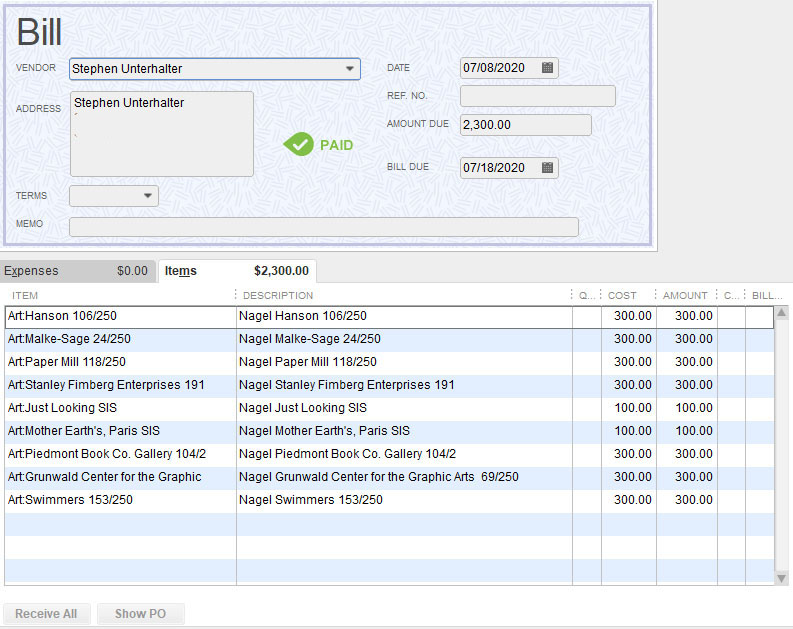
Task: Sort by the Item column header
Action: point(119,295)
